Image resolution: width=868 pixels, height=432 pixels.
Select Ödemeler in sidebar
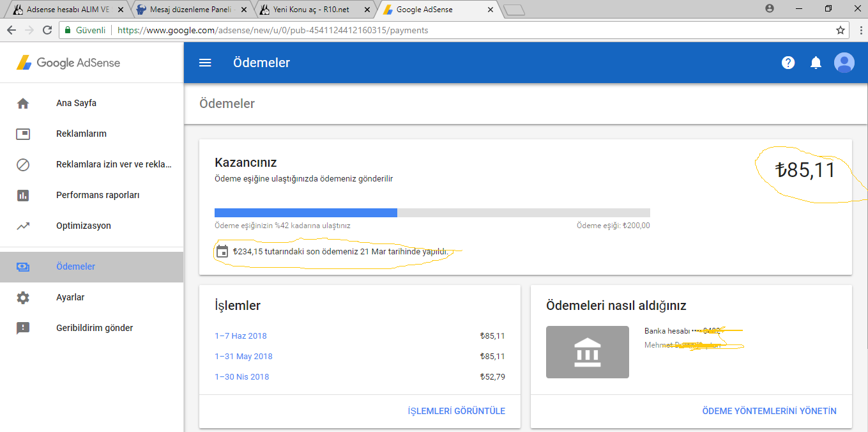tap(91, 266)
